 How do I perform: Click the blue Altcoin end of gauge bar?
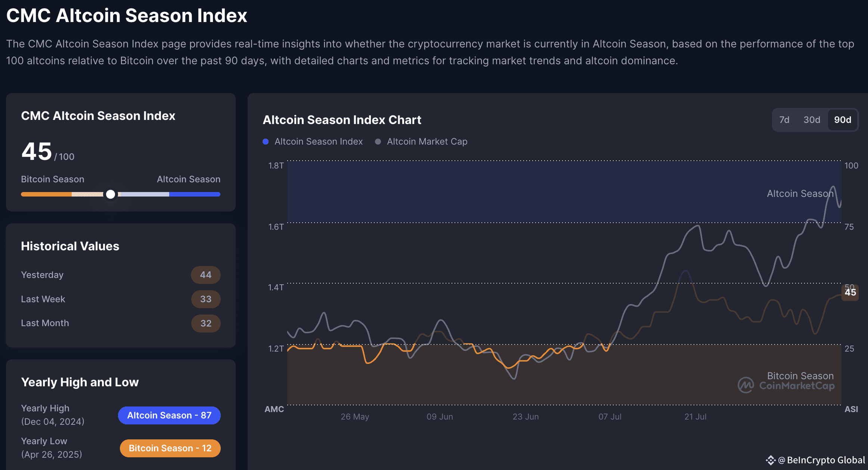(195, 194)
